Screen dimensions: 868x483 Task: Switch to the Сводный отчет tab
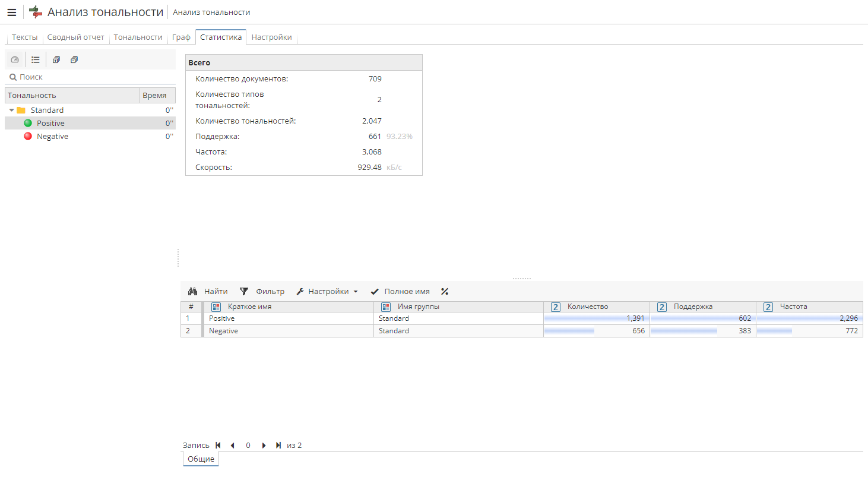pyautogui.click(x=76, y=37)
